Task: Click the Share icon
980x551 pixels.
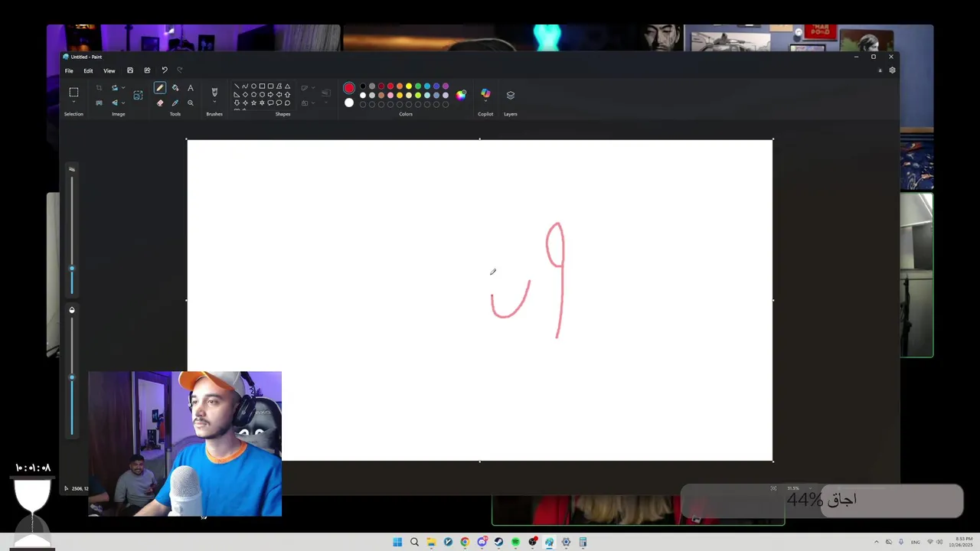Action: click(147, 70)
